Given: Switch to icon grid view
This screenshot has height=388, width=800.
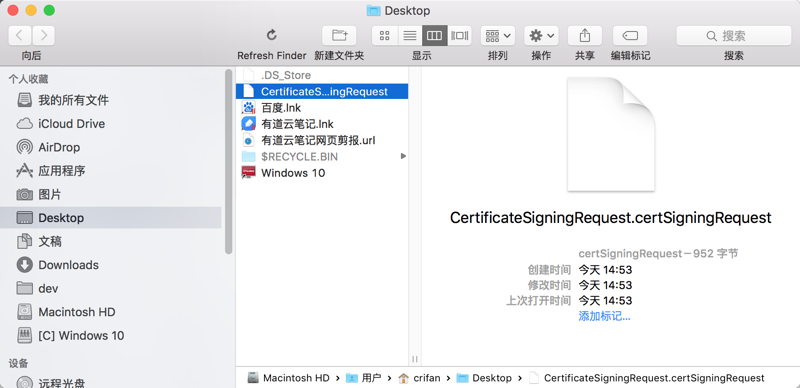Looking at the screenshot, I should point(385,35).
